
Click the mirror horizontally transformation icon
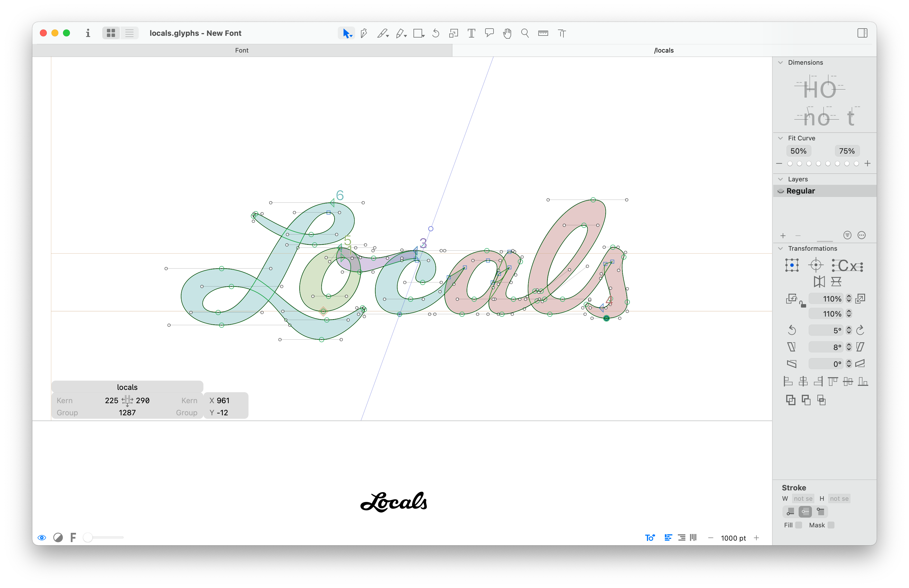(x=819, y=282)
